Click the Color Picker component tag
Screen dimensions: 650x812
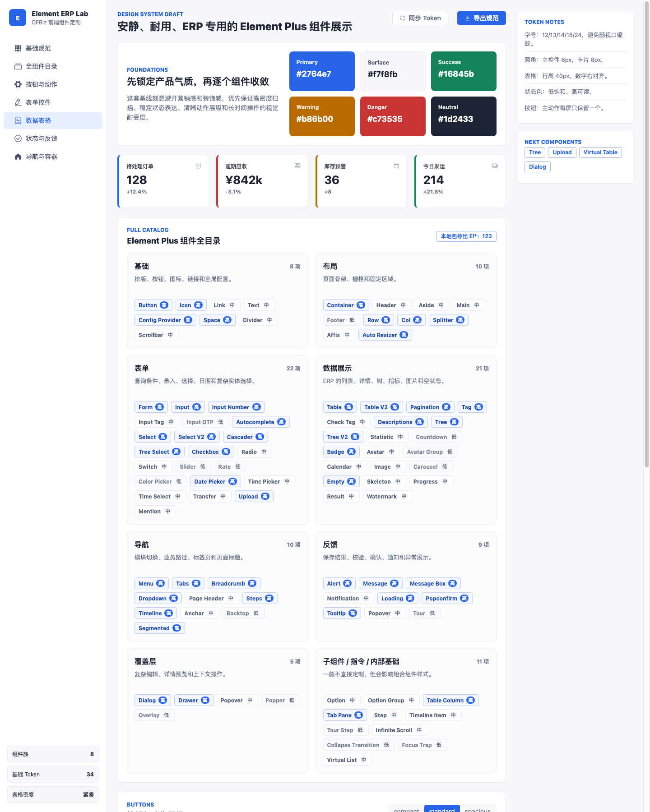(160, 482)
